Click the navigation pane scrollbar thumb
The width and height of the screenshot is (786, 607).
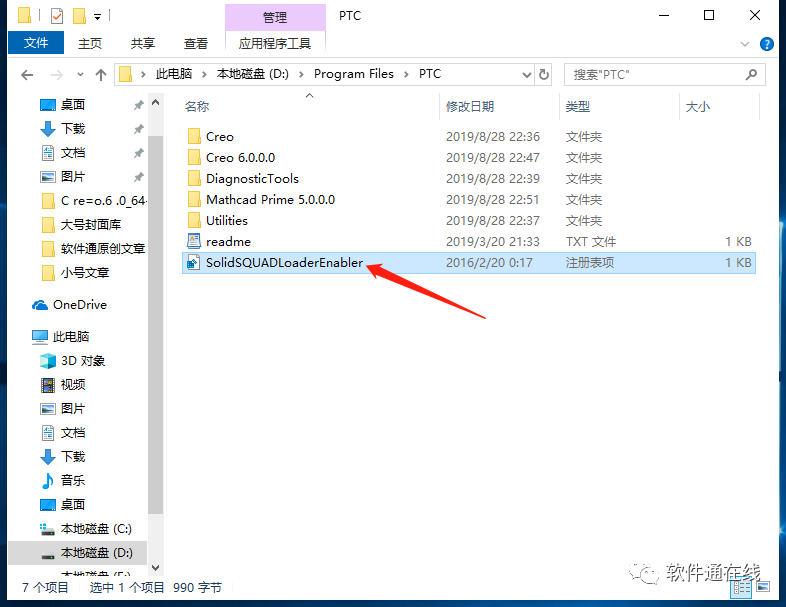click(155, 325)
